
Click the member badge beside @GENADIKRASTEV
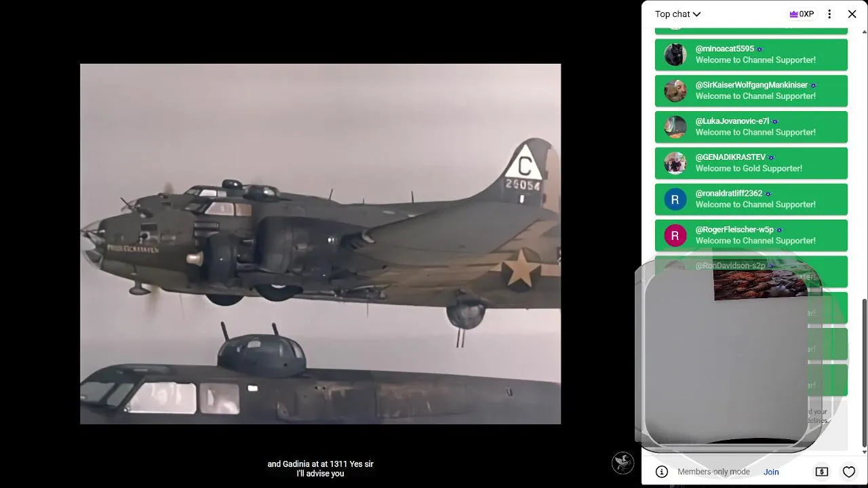pyautogui.click(x=771, y=157)
